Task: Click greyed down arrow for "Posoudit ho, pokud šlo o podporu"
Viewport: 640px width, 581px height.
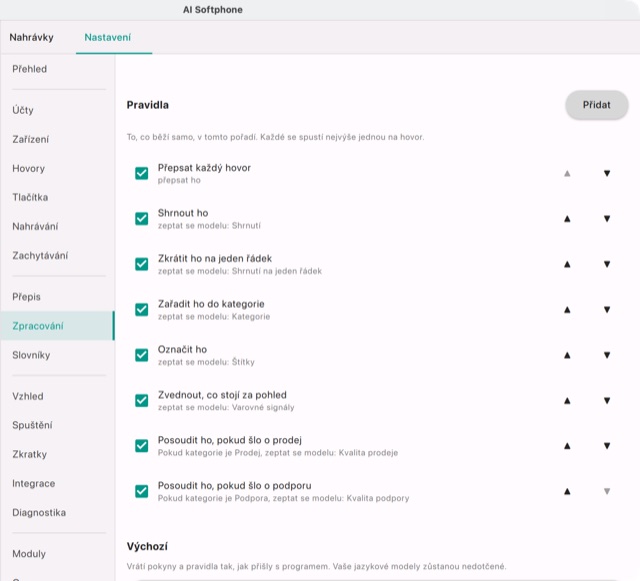Action: point(607,491)
